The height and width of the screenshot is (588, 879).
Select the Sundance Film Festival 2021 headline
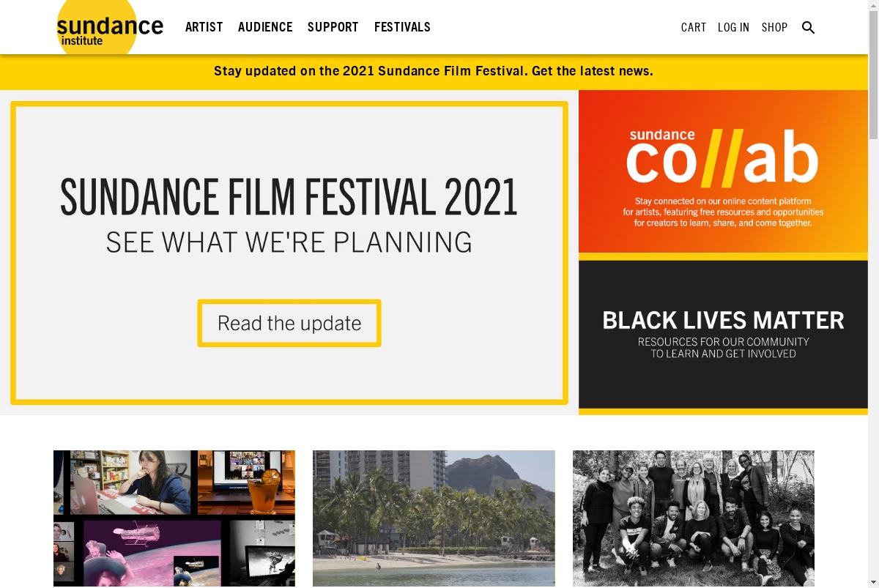tap(289, 197)
